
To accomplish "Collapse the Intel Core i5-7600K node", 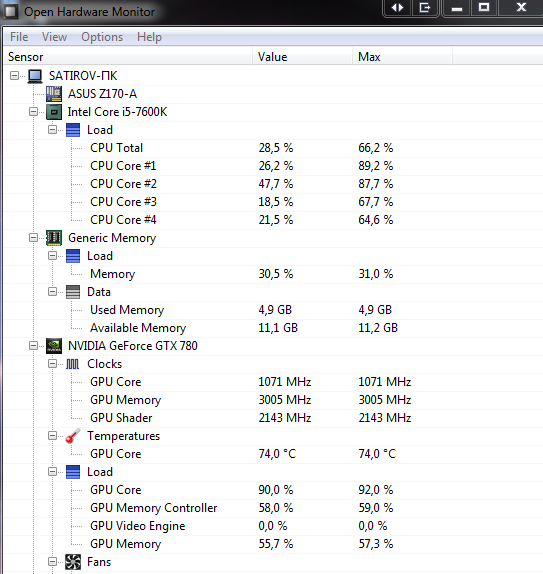I will pyautogui.click(x=33, y=112).
